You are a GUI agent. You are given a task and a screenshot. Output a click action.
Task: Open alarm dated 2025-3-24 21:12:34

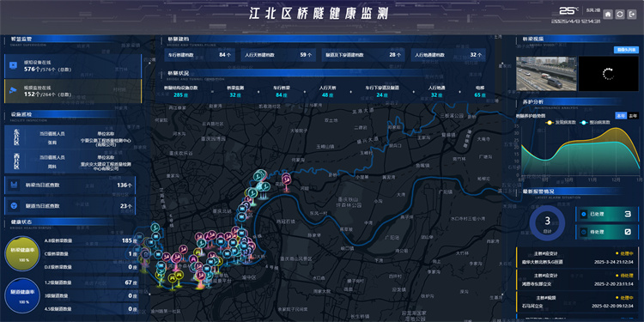pyautogui.click(x=578, y=258)
